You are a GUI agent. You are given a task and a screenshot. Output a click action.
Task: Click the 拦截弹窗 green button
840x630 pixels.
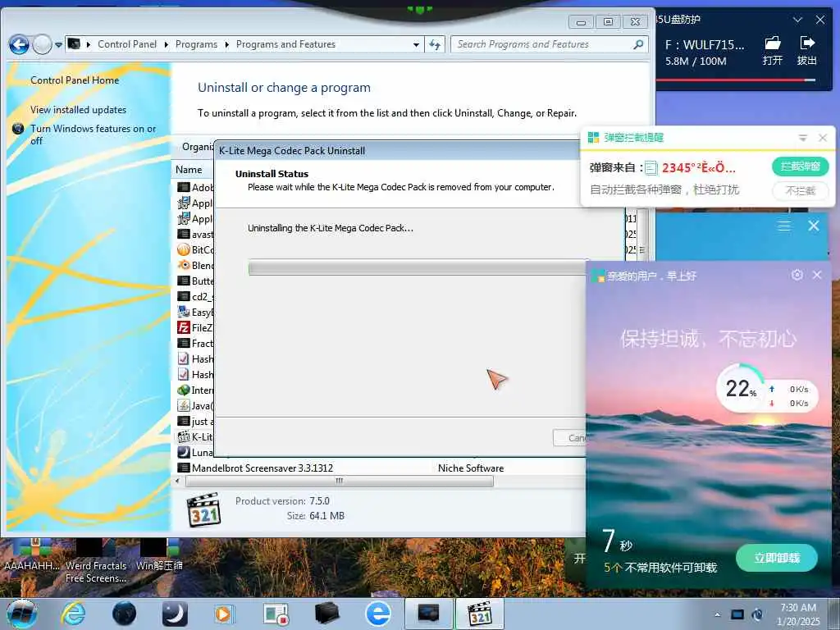pos(801,167)
